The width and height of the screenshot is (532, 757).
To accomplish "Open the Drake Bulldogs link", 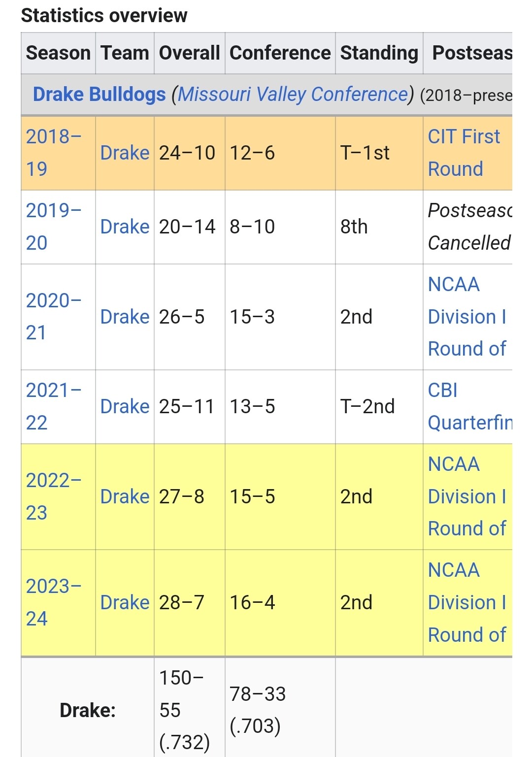I will 99,94.
